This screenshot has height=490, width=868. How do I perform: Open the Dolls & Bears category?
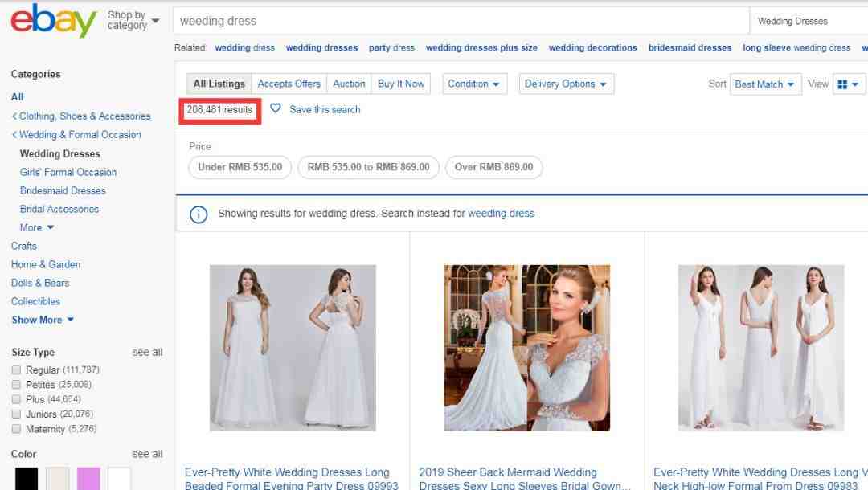(x=40, y=283)
